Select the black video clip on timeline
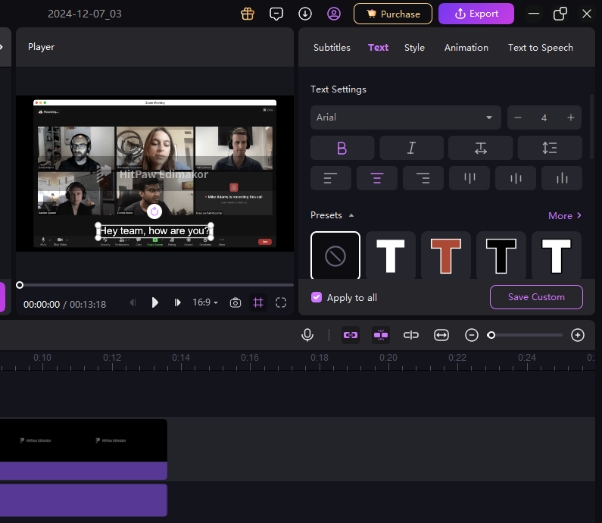Viewport: 602px width, 523px height. point(83,440)
